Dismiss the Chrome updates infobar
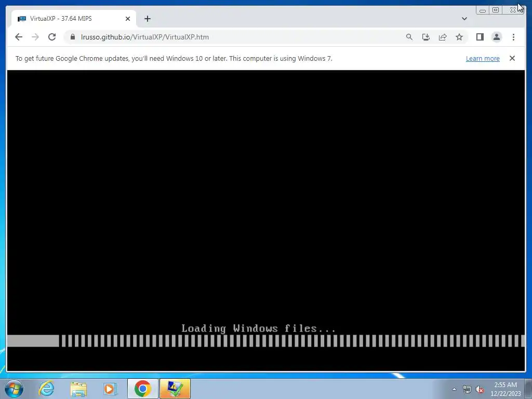The image size is (532, 399). tap(512, 58)
